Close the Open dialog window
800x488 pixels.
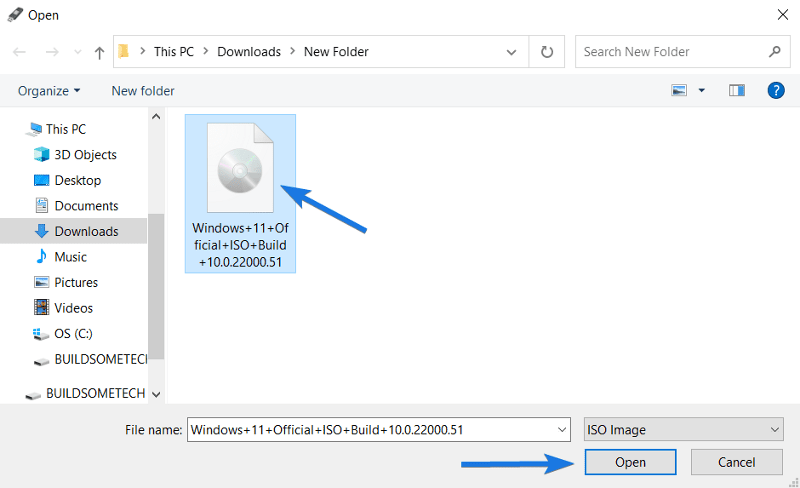point(783,15)
